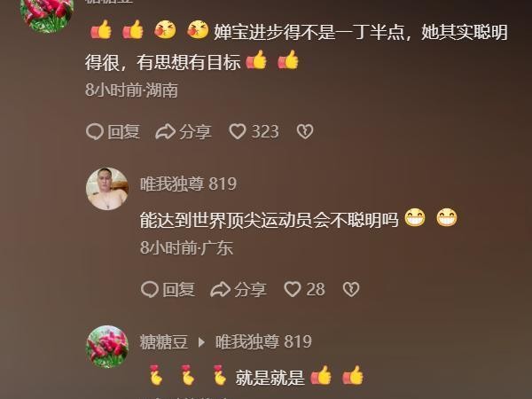Screen dimensions: 532x399
Task: Click the replied-to name 唯我独尊 819 after the arrow
Action: 263,342
